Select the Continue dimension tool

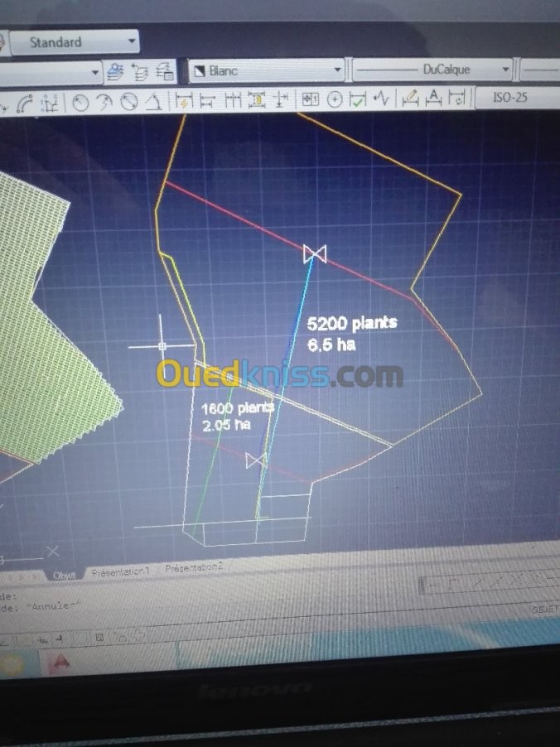coord(233,100)
